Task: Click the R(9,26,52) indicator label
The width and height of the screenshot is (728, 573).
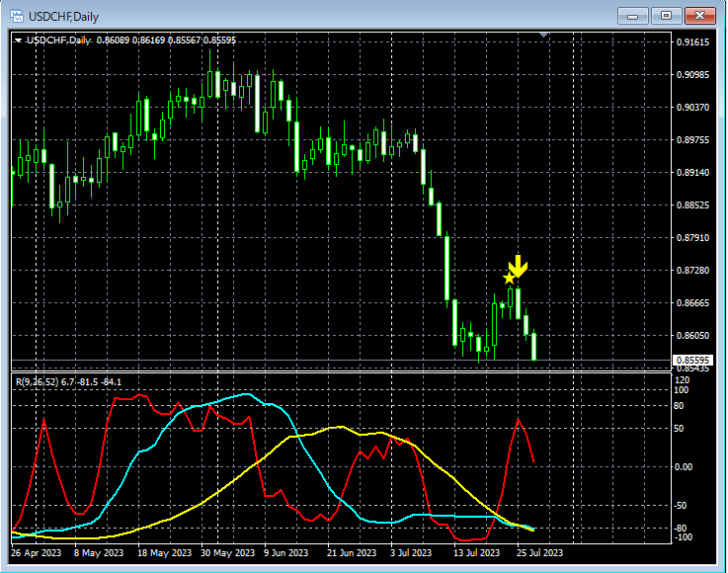Action: (68, 382)
